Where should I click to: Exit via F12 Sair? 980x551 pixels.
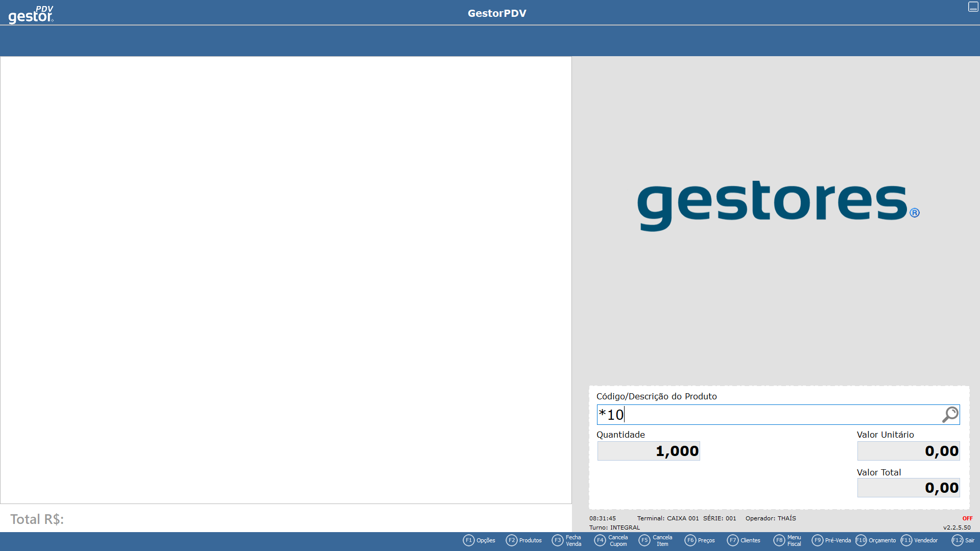(x=963, y=540)
